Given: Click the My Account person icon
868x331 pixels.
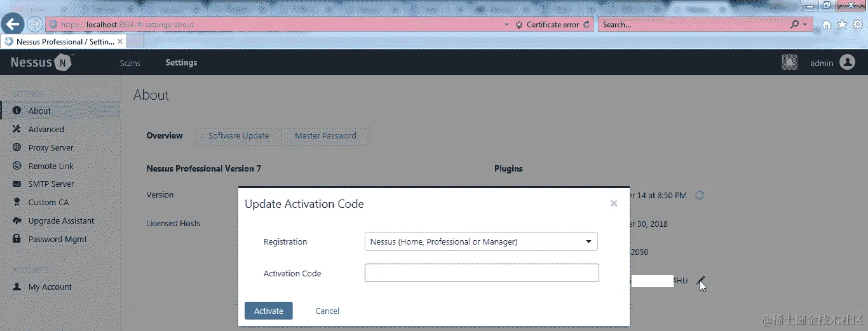Looking at the screenshot, I should click(x=17, y=287).
